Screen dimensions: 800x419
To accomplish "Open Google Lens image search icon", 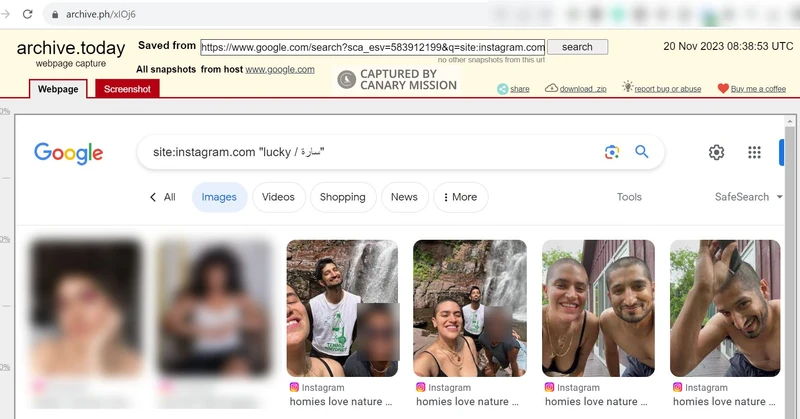I will pos(612,152).
